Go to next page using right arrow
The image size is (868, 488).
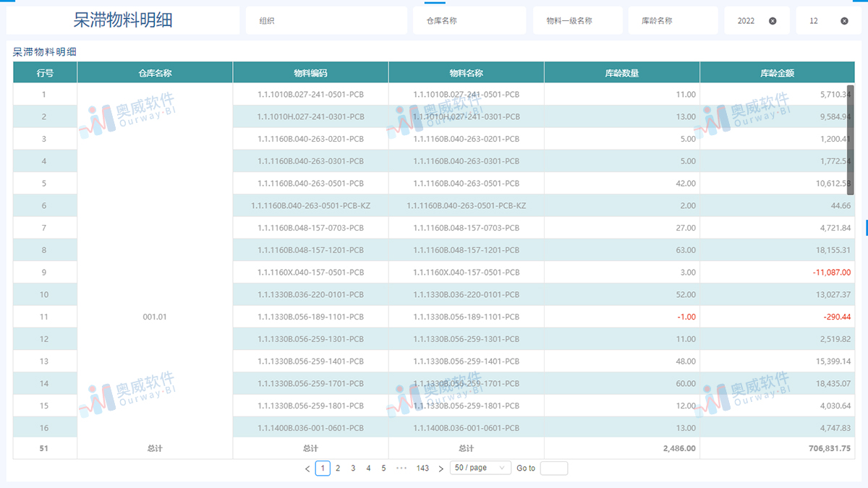pyautogui.click(x=441, y=468)
